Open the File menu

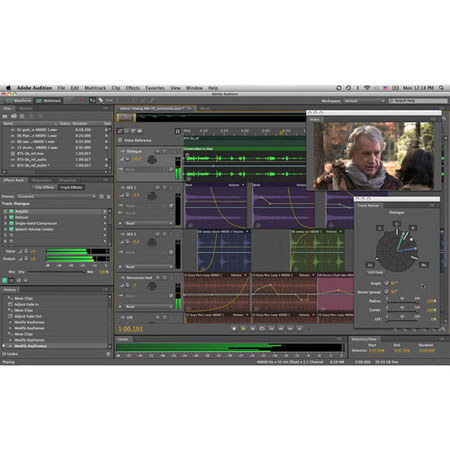61,88
